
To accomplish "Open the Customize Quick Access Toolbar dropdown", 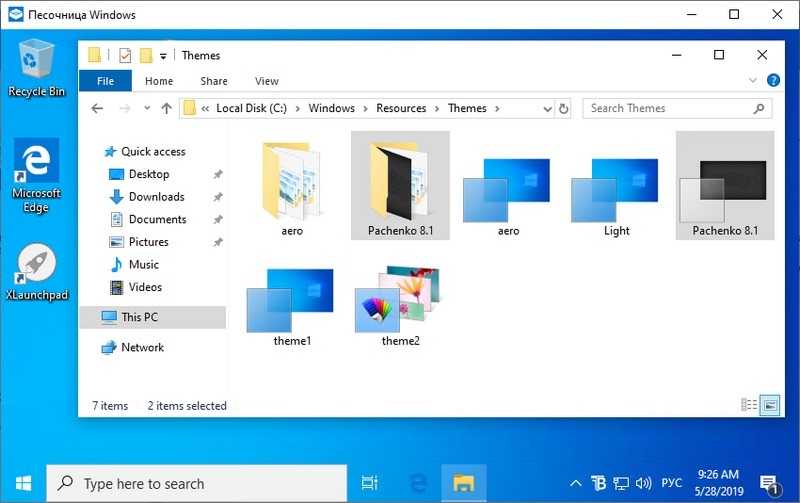I will coord(163,56).
